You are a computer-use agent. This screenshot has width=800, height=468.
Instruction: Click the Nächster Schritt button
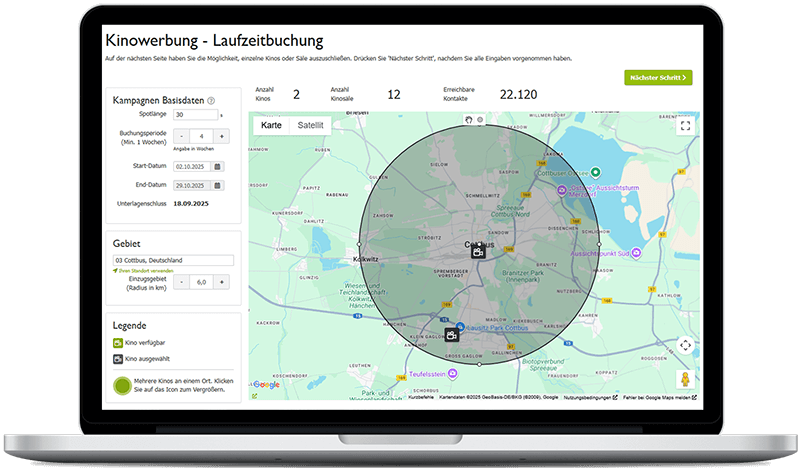pyautogui.click(x=657, y=77)
